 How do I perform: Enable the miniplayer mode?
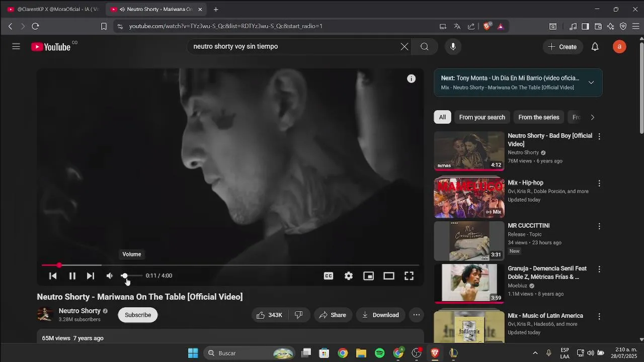pos(369,276)
